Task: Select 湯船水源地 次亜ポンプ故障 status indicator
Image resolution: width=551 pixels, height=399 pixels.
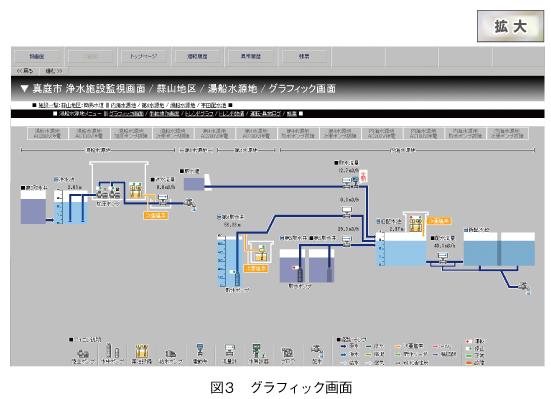Action: [x=173, y=133]
